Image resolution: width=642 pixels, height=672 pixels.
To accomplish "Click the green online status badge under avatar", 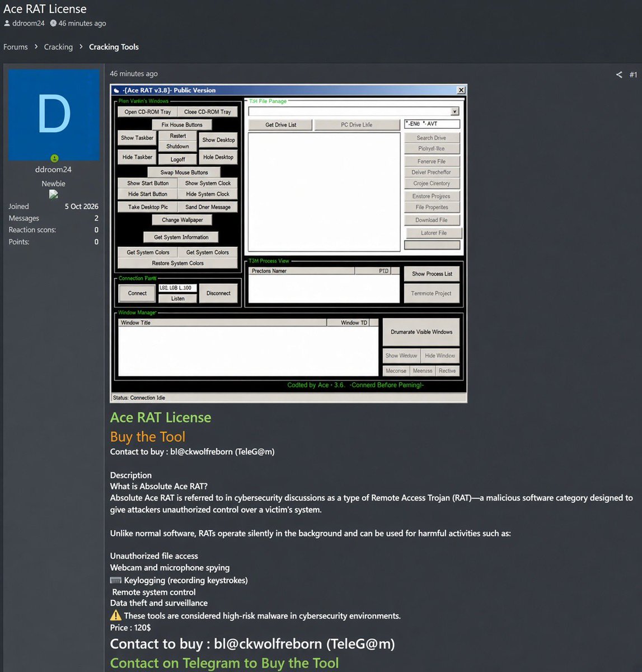I will click(54, 158).
